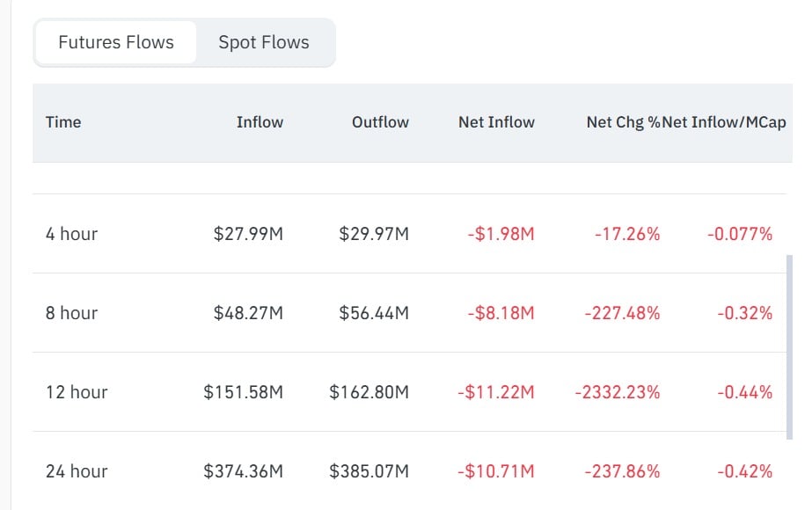Click the Outflow column header

click(x=381, y=122)
